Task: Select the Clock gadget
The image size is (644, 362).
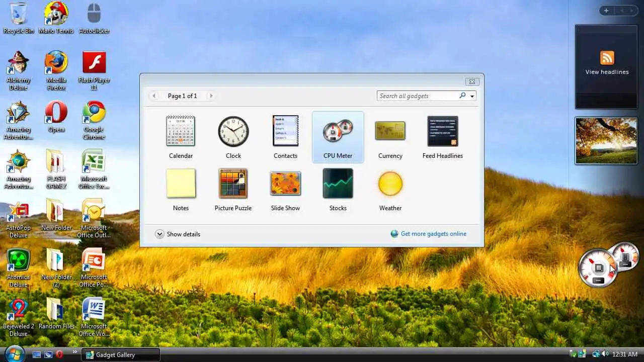Action: (233, 137)
